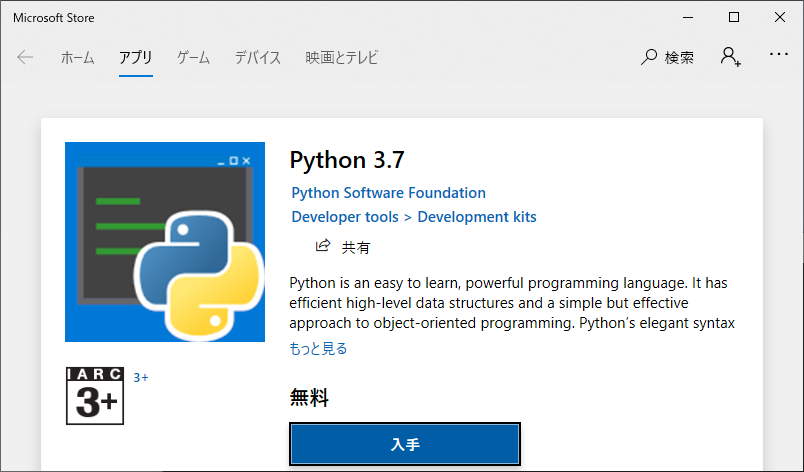
Task: Click the 検索 search button
Action: pos(667,57)
